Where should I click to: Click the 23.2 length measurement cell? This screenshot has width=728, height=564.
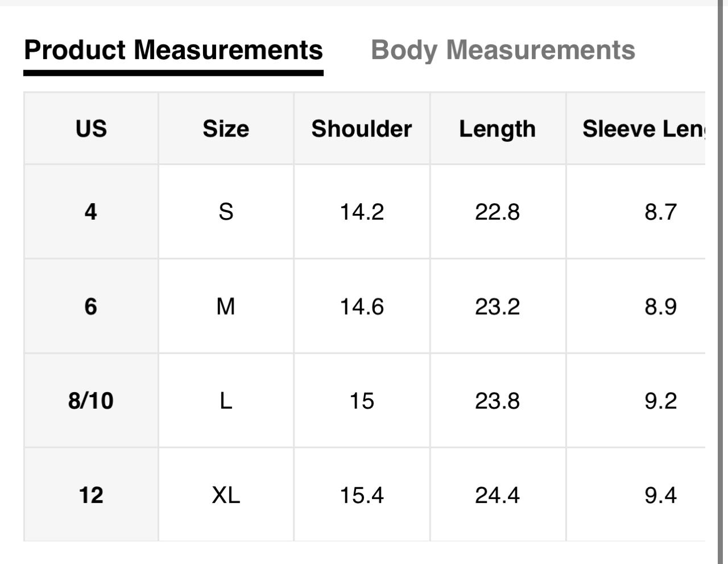point(497,307)
